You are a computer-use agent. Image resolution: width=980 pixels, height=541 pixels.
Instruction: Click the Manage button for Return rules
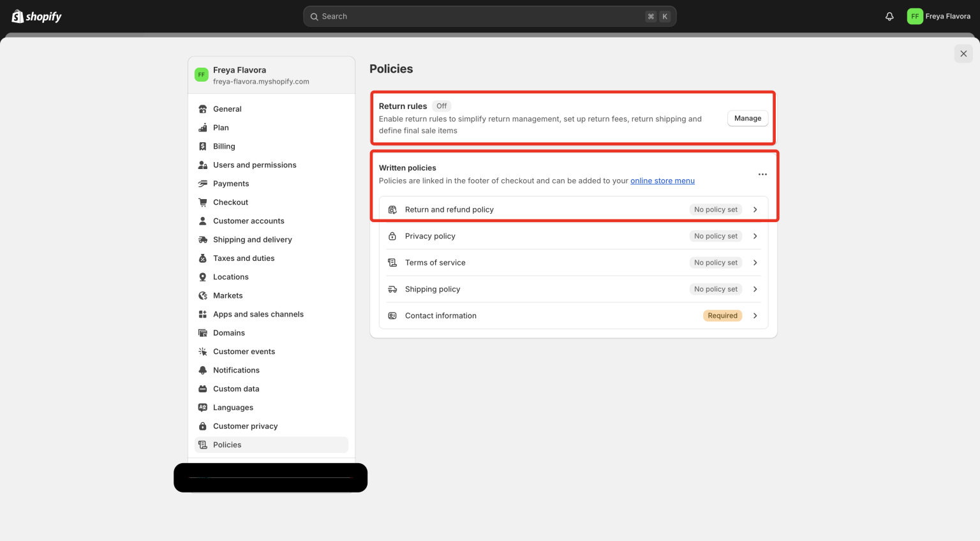tap(747, 118)
